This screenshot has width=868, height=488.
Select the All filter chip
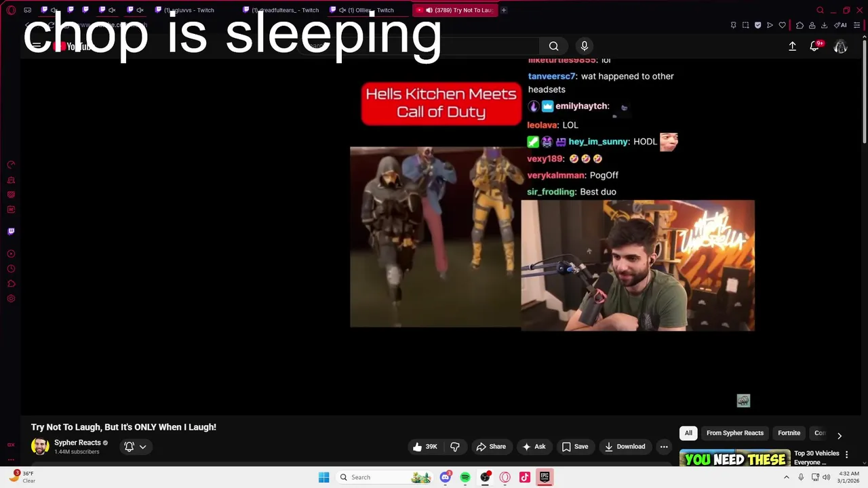coord(688,433)
